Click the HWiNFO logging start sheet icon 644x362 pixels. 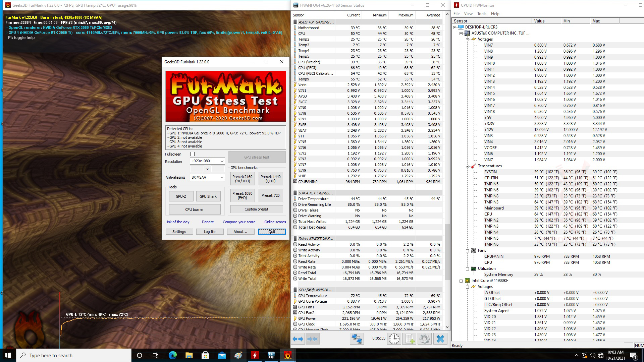tap(410, 339)
